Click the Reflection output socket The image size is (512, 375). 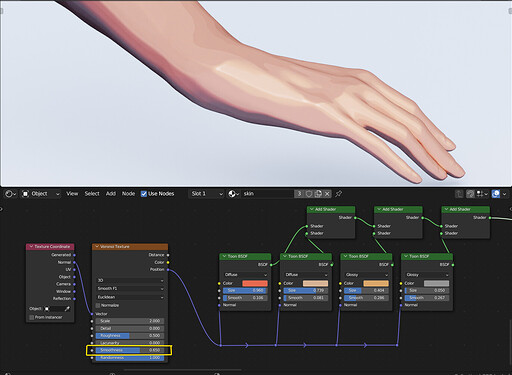pos(74,299)
